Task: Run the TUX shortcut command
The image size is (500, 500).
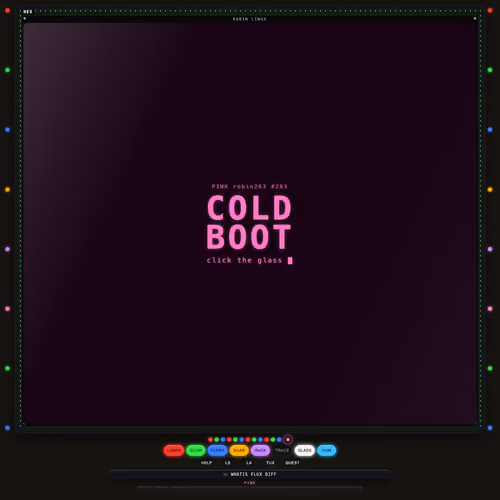Action: click(270, 463)
